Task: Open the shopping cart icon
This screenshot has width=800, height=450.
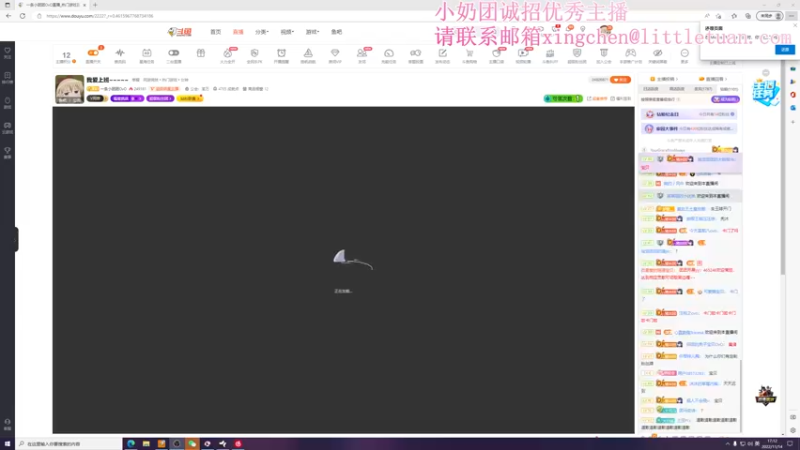Action: (x=469, y=53)
